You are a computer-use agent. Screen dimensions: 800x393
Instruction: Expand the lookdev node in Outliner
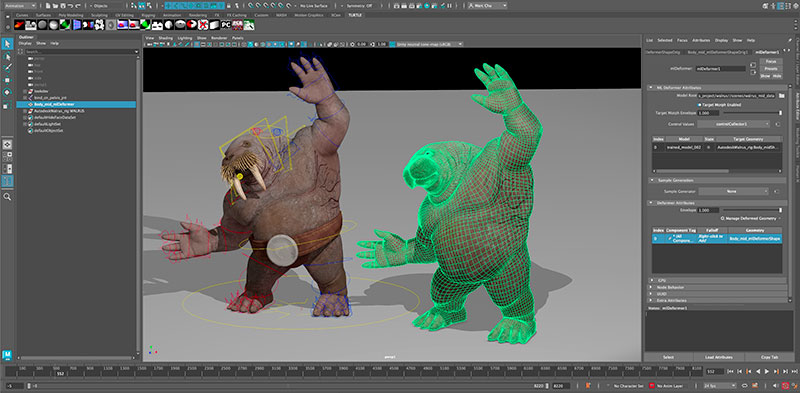click(x=24, y=91)
